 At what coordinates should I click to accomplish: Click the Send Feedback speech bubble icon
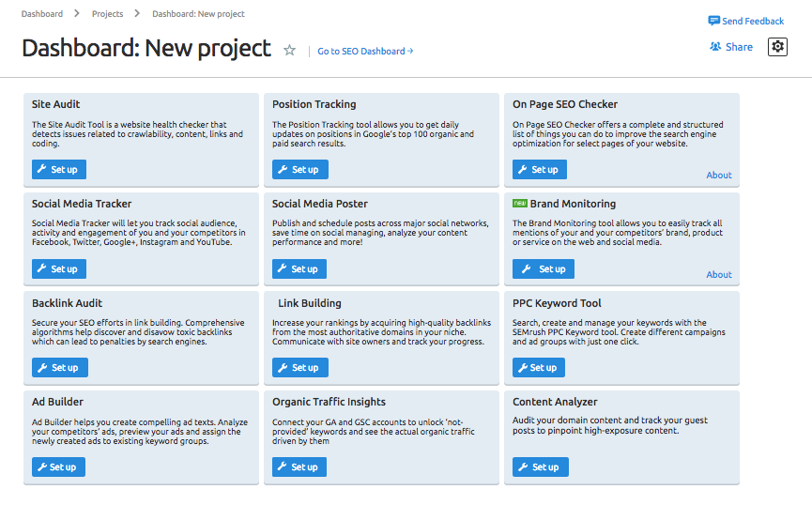coord(714,21)
